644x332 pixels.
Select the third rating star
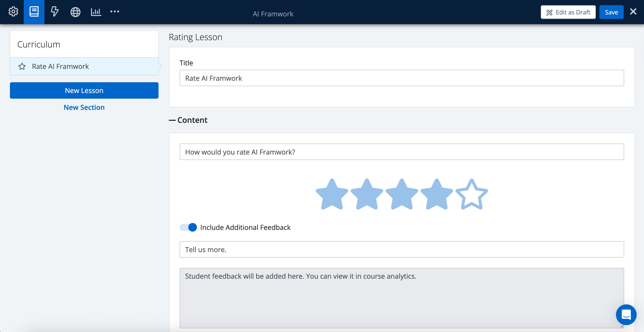click(402, 195)
